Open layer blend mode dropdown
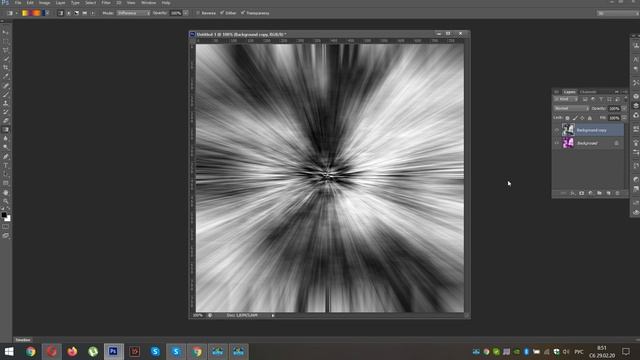640x360 pixels. pyautogui.click(x=571, y=108)
